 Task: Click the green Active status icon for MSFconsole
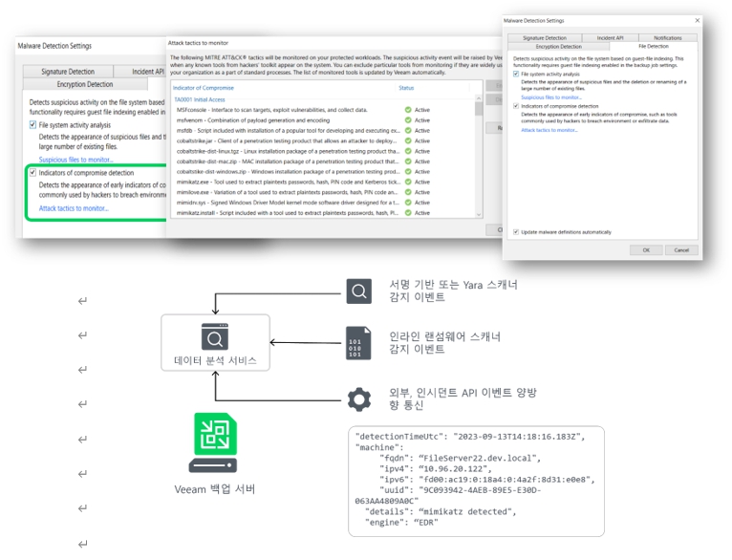click(x=408, y=110)
